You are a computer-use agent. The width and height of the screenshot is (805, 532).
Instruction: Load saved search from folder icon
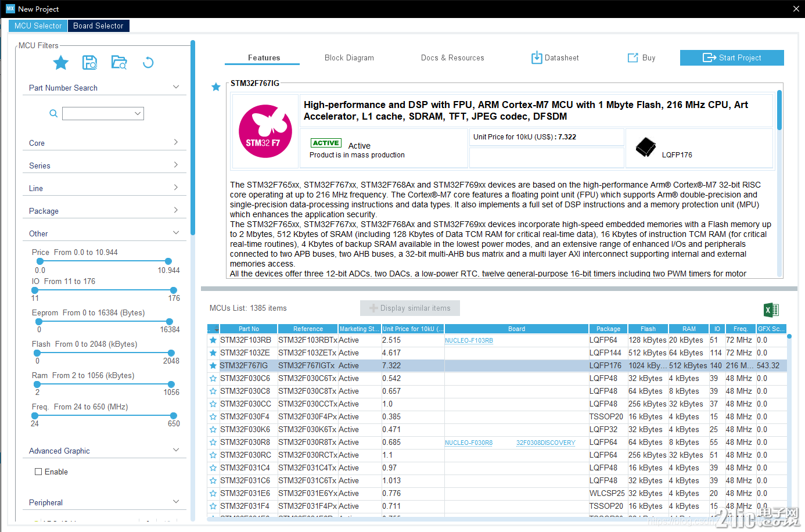[119, 63]
